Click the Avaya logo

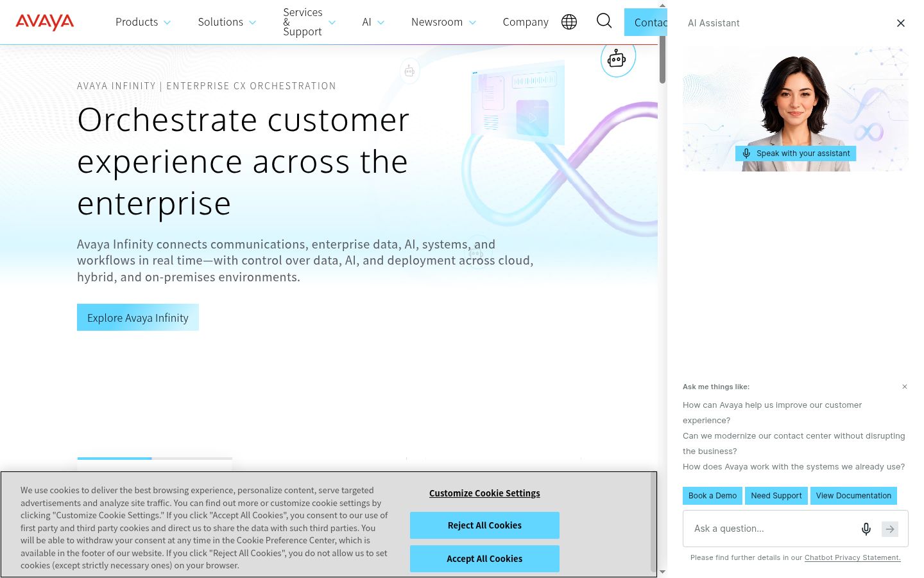click(45, 22)
